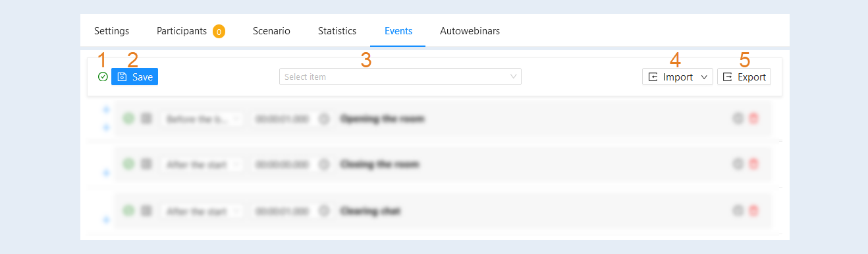The width and height of the screenshot is (868, 254).
Task: Expand the Import dropdown
Action: click(678, 77)
